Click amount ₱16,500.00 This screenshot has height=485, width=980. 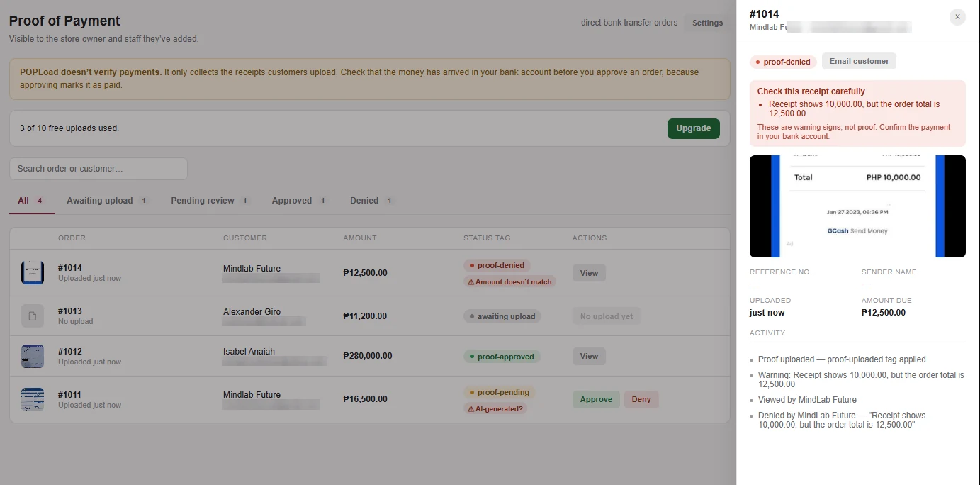(365, 399)
